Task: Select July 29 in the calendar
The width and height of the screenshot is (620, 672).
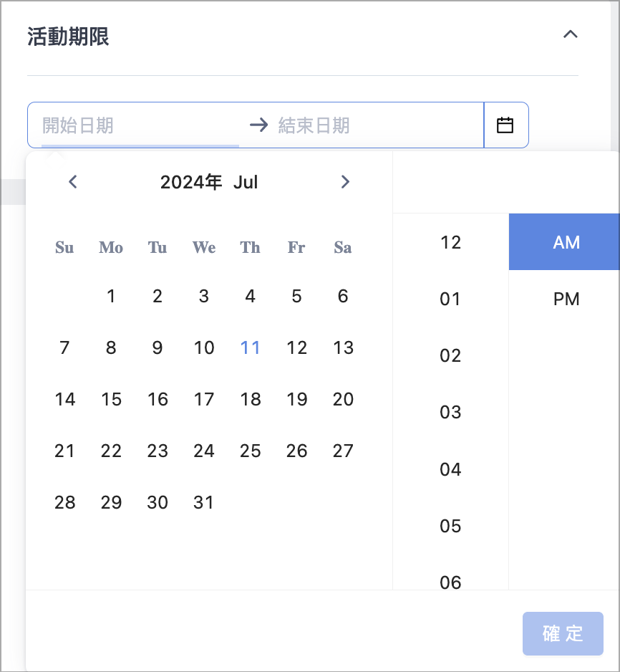Action: pyautogui.click(x=111, y=502)
